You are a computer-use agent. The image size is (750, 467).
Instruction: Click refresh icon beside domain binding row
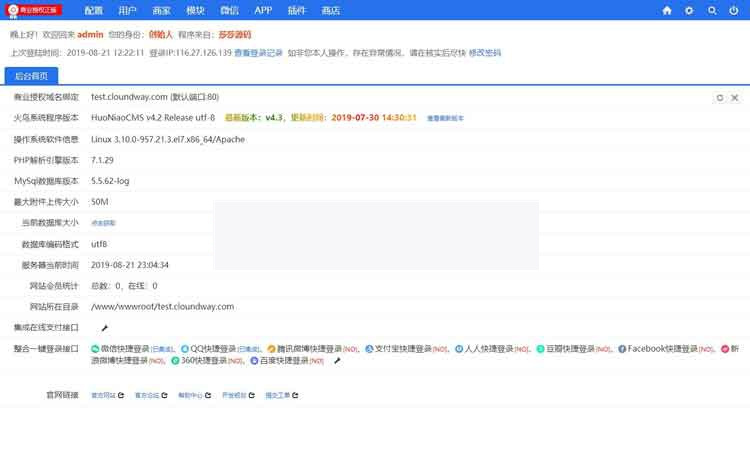(720, 98)
